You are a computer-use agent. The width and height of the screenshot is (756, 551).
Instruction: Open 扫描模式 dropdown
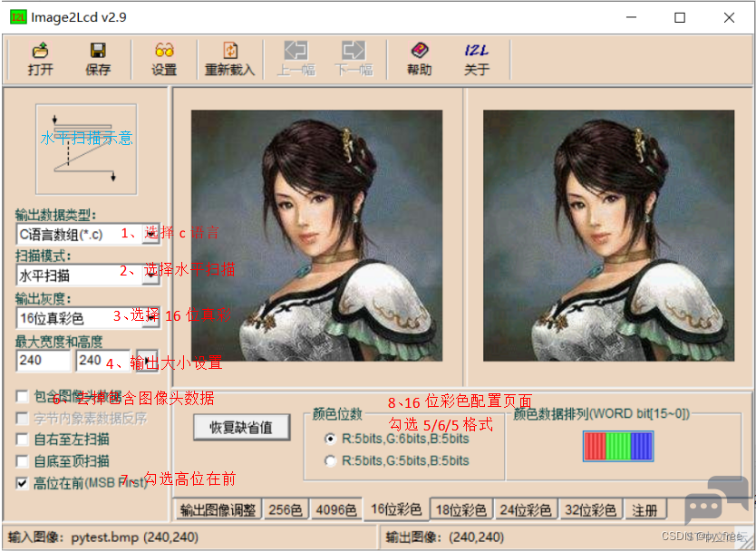pyautogui.click(x=150, y=275)
